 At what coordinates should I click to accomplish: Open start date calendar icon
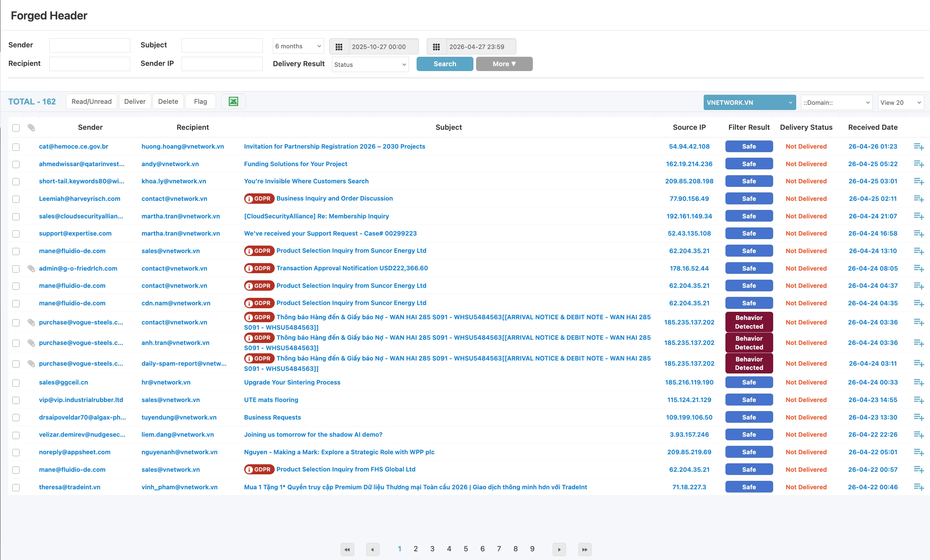click(x=339, y=47)
